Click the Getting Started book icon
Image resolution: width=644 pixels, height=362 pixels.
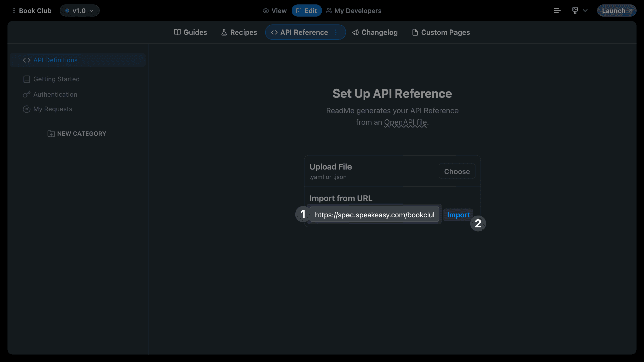click(26, 79)
